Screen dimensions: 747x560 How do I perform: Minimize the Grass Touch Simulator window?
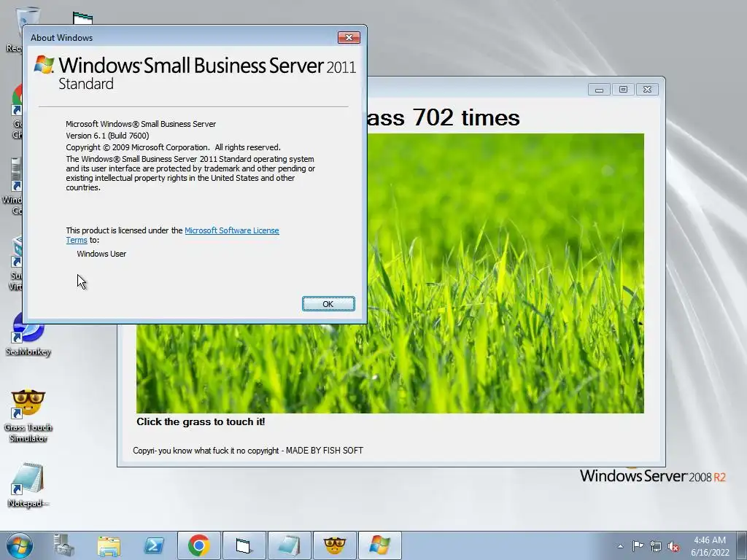pos(599,90)
